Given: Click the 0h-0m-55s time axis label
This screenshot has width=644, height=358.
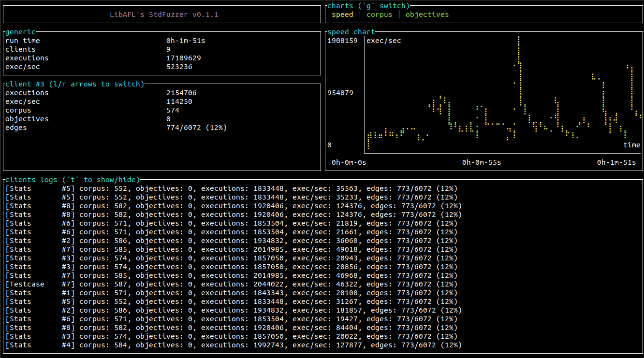Looking at the screenshot, I should coord(482,162).
